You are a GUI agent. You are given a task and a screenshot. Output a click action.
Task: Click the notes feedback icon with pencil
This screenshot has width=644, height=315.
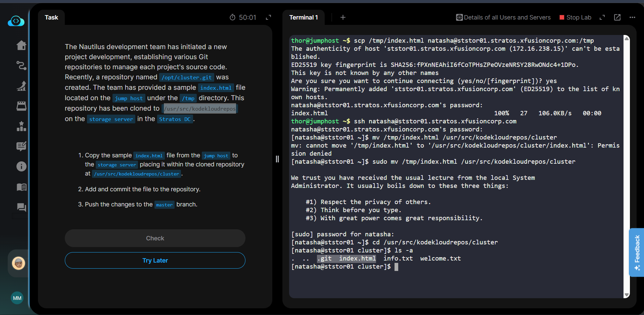[21, 146]
